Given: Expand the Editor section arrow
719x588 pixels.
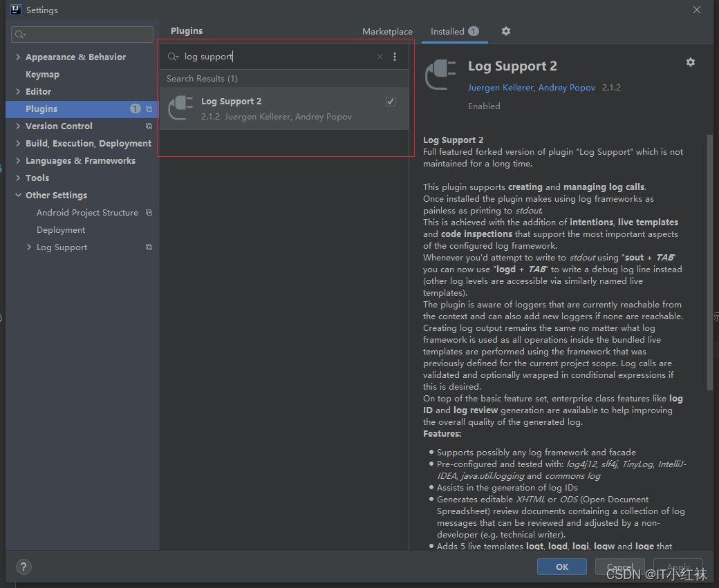Looking at the screenshot, I should (x=18, y=92).
